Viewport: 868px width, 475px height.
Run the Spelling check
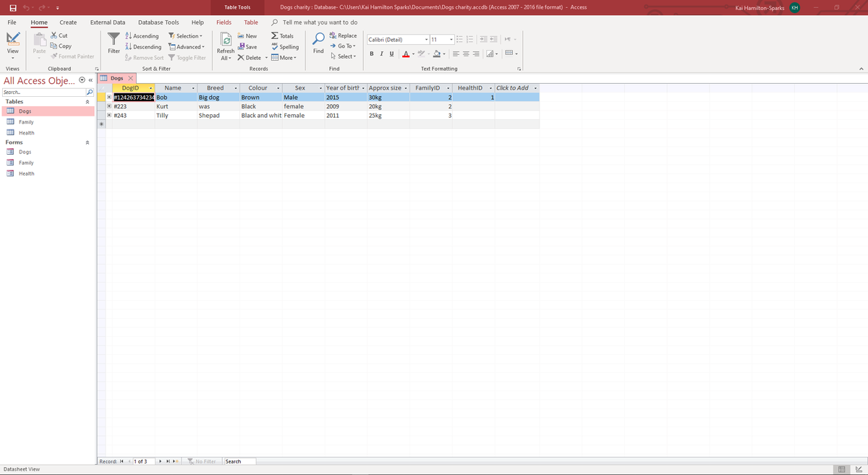pos(285,47)
